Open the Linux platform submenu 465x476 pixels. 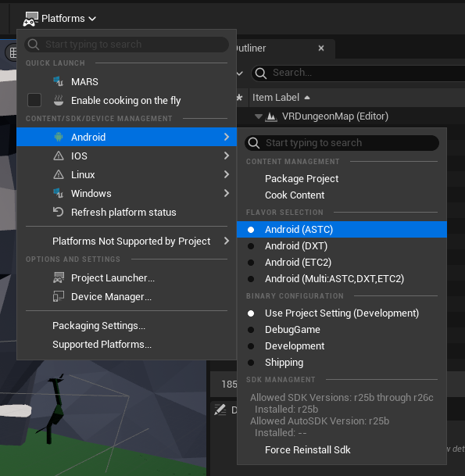click(x=127, y=174)
